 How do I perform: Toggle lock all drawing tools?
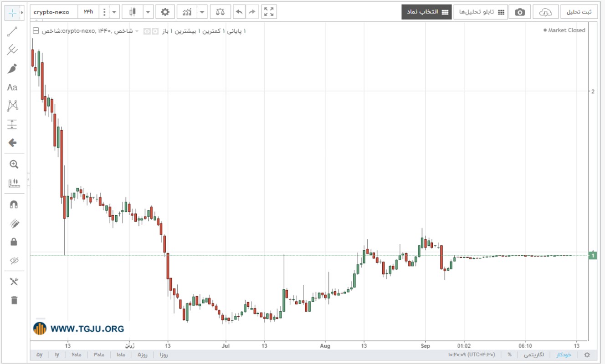14,242
